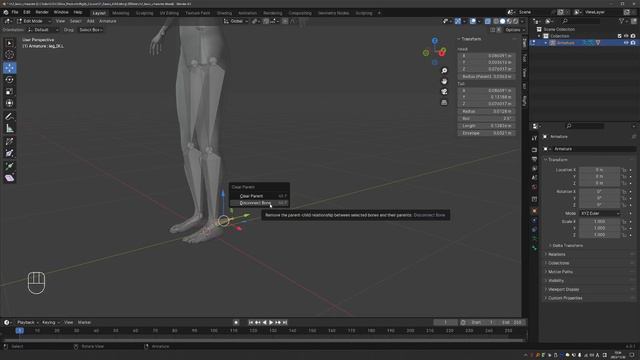Open the Render properties tab icon
Image resolution: width=640 pixels, height=360 pixels.
(x=534, y=150)
